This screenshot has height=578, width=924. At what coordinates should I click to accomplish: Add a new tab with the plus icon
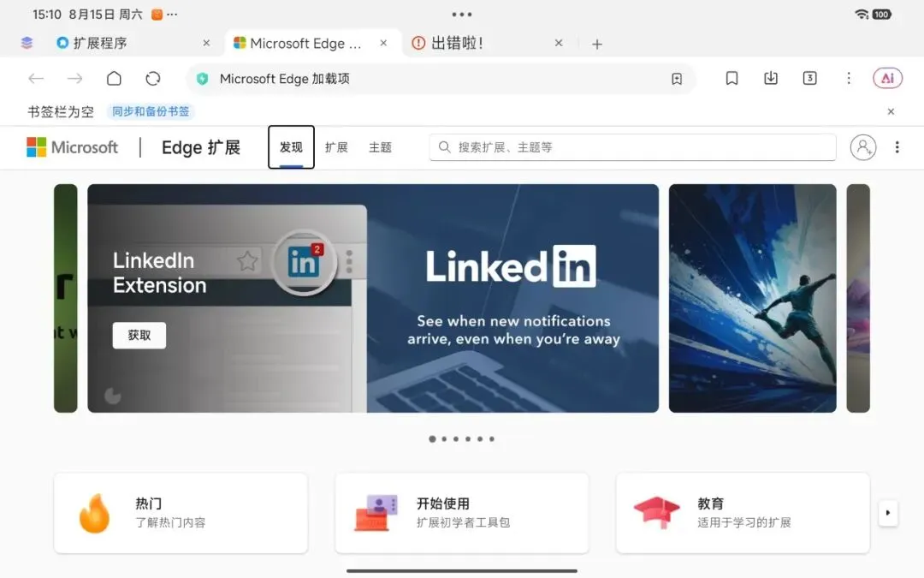(x=597, y=45)
